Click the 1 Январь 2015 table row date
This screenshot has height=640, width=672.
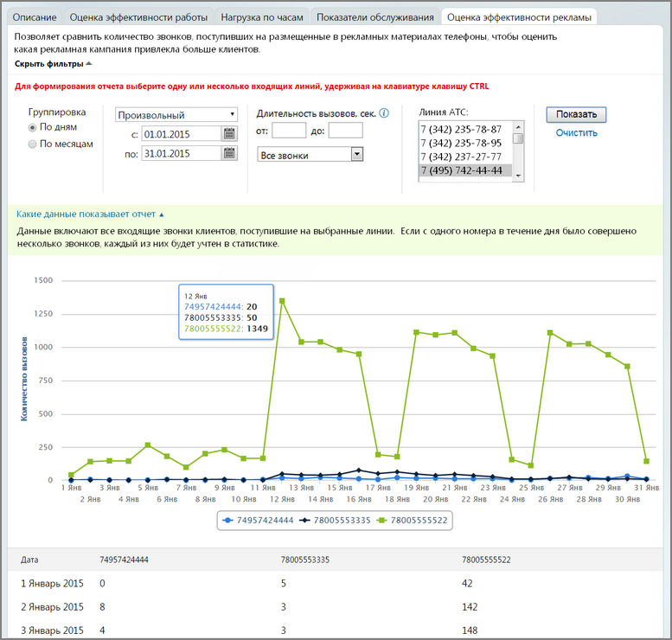tap(52, 584)
